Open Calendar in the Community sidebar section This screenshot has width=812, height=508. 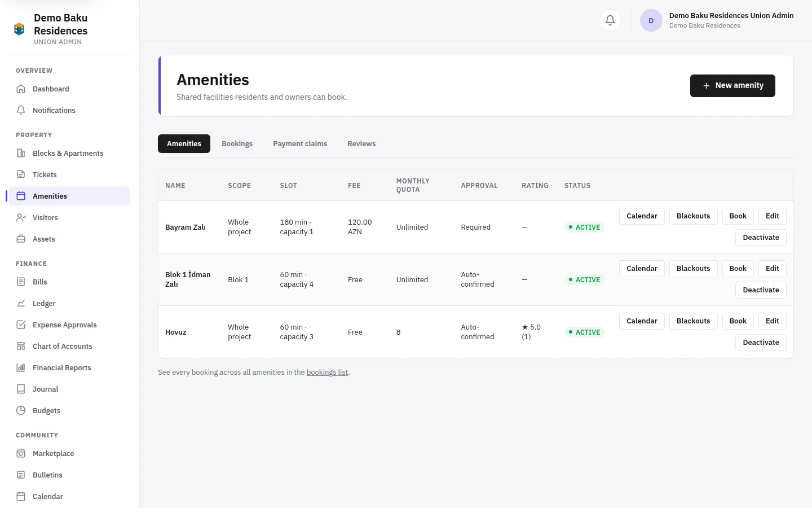pyautogui.click(x=69, y=496)
